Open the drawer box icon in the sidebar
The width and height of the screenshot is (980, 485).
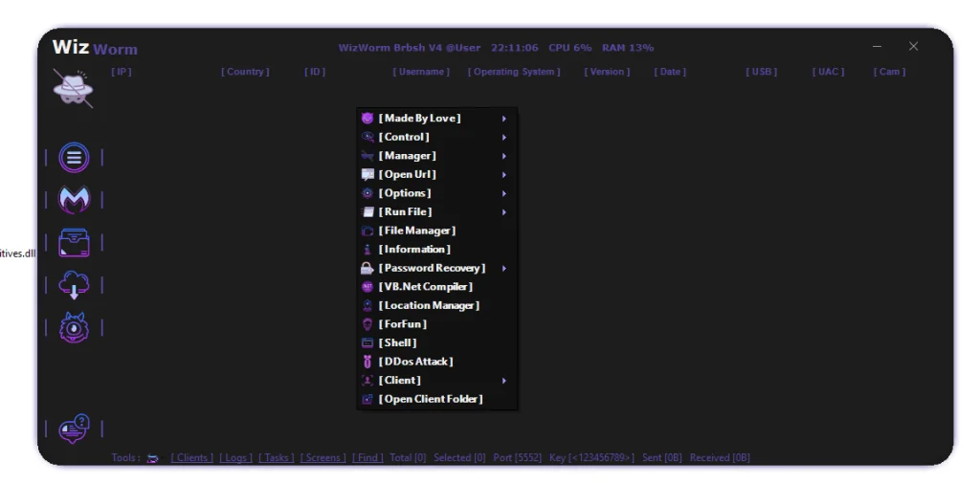[x=75, y=242]
